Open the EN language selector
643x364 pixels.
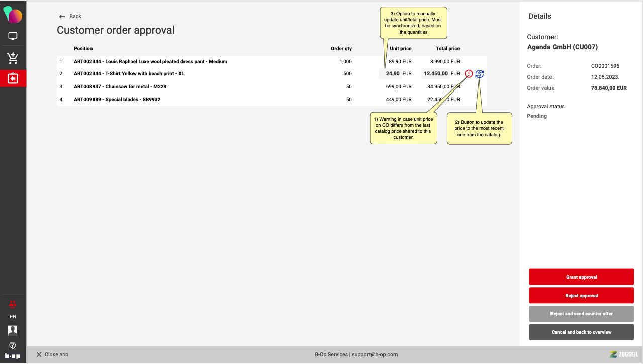(x=13, y=317)
